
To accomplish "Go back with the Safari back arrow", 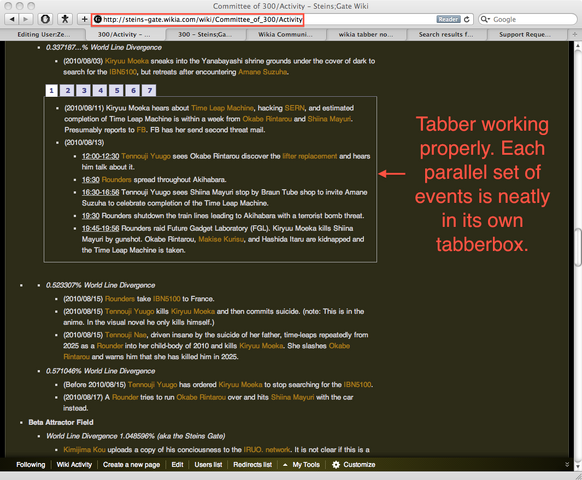I will click(x=12, y=19).
